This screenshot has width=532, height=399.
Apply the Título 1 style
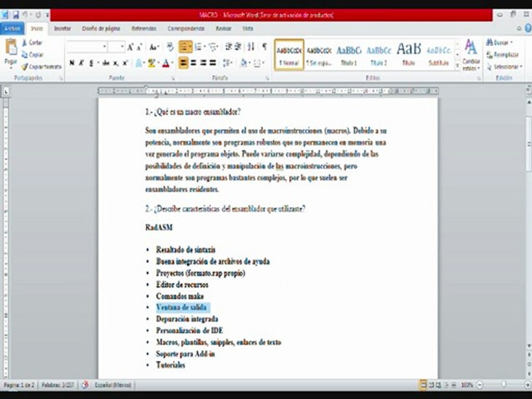[349, 55]
